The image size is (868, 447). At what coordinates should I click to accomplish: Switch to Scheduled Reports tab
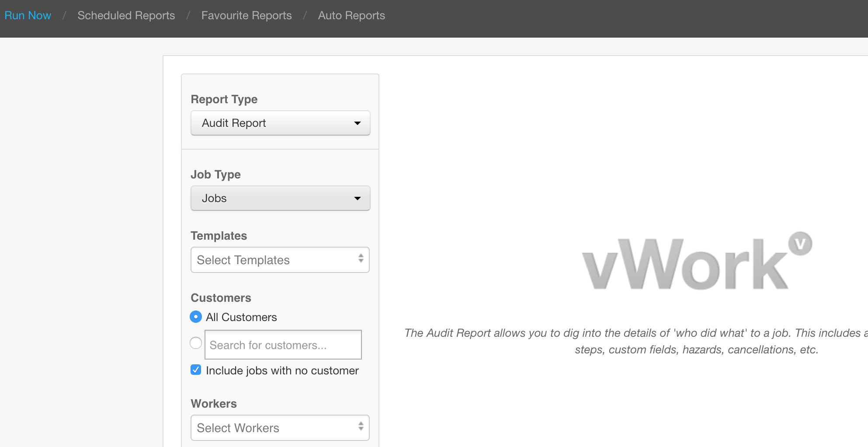[x=126, y=15]
